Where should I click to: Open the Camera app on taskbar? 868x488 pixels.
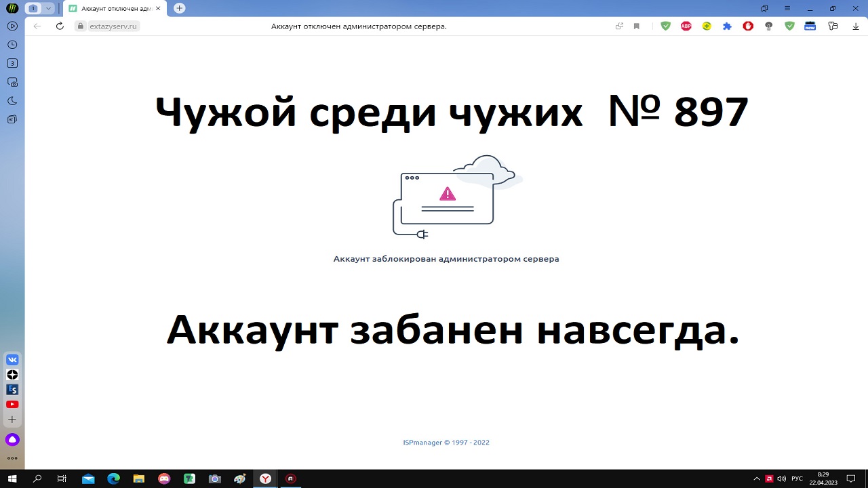215,479
